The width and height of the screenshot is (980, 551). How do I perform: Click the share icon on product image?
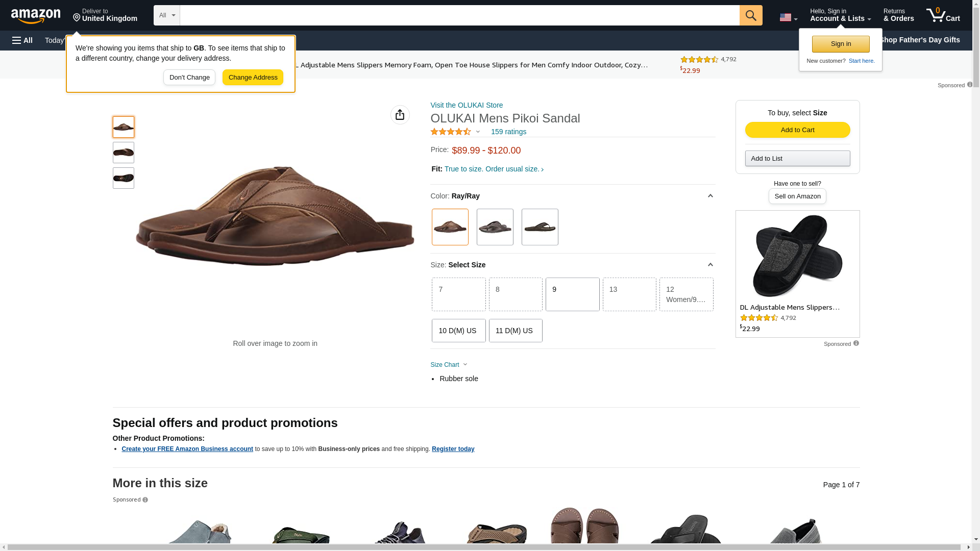tap(400, 115)
